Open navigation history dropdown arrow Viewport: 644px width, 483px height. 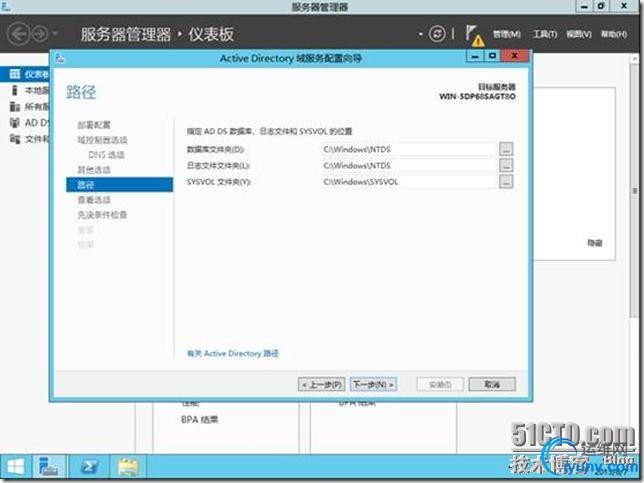[x=55, y=33]
